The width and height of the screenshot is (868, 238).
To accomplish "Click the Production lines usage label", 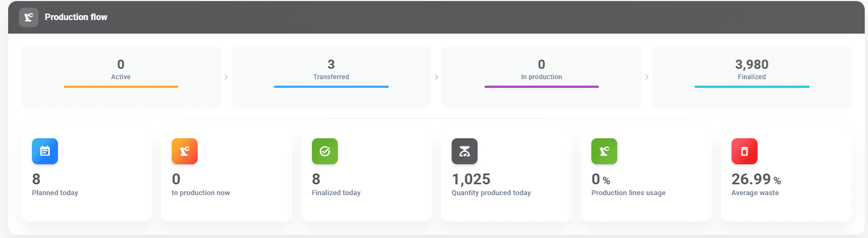I will [629, 193].
